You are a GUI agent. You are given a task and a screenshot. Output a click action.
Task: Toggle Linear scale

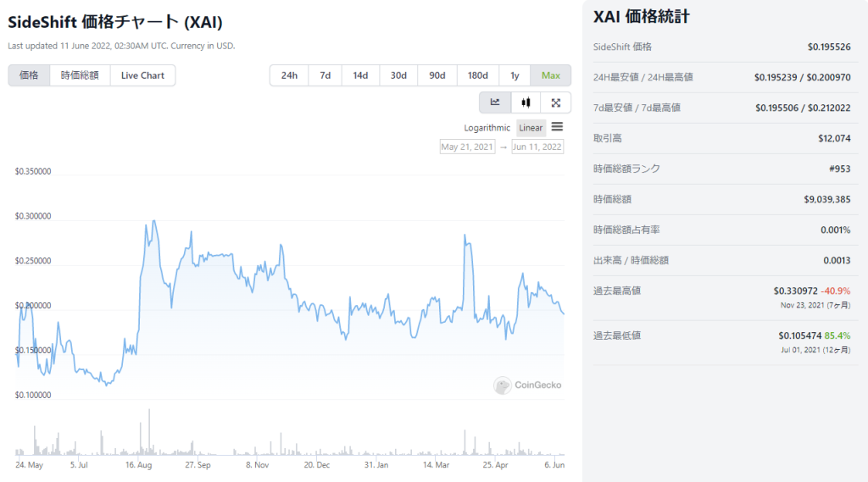(x=531, y=128)
